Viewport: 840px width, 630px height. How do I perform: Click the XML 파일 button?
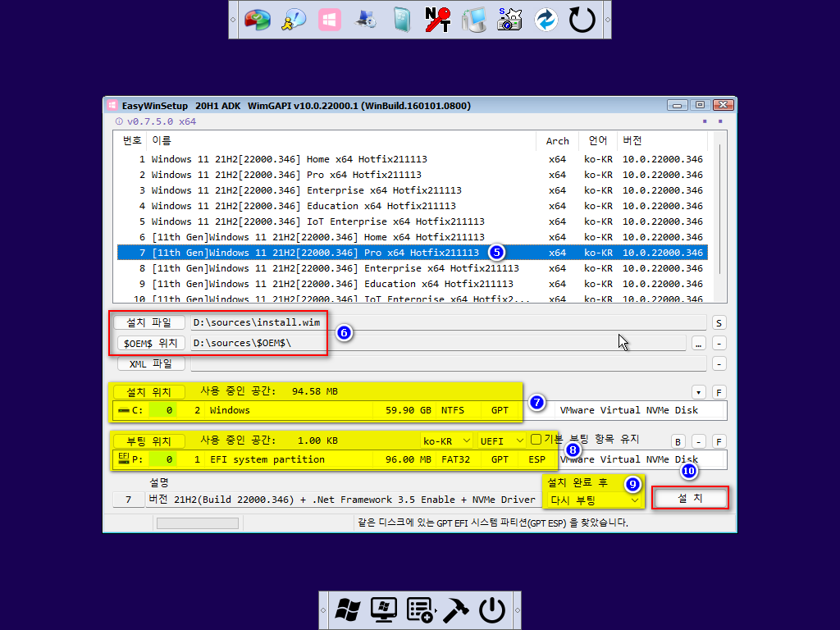151,363
